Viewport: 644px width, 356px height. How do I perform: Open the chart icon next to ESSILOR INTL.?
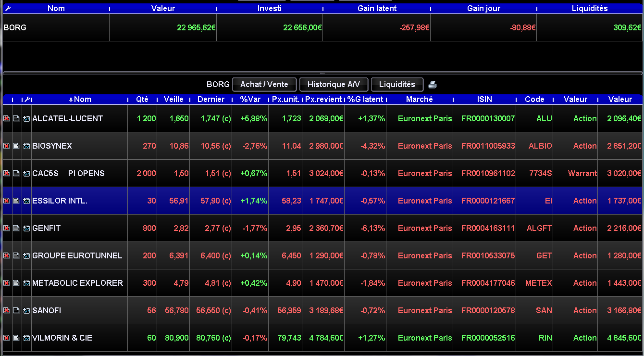click(26, 201)
